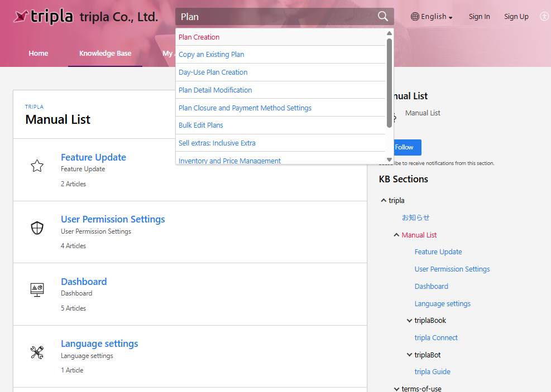Click the monitor chart icon beside Dashboard
Image resolution: width=551 pixels, height=392 pixels.
coord(37,290)
